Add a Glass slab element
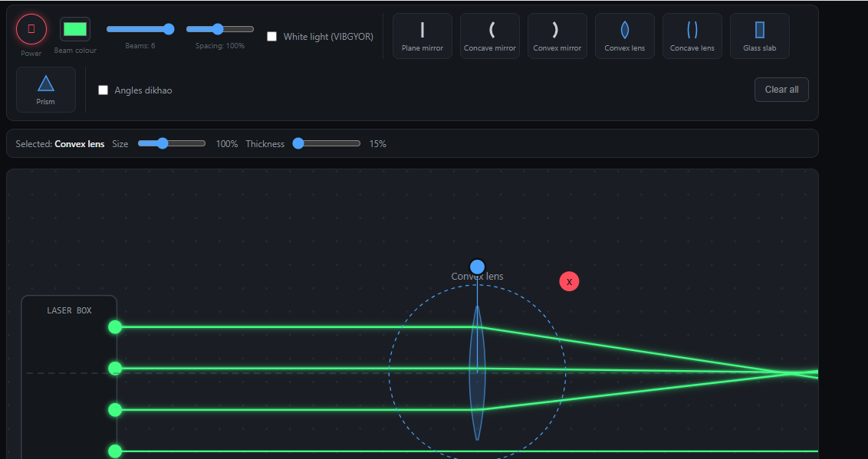The width and height of the screenshot is (868, 459). point(760,36)
